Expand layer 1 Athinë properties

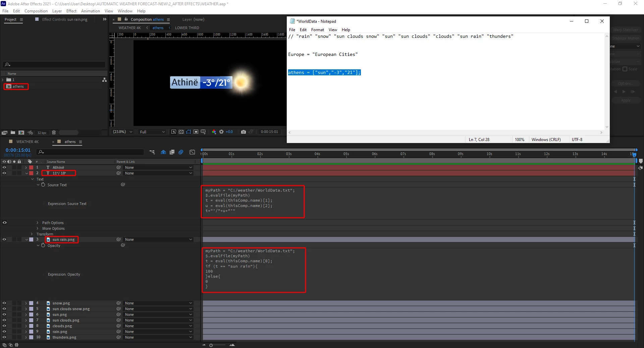(26, 167)
